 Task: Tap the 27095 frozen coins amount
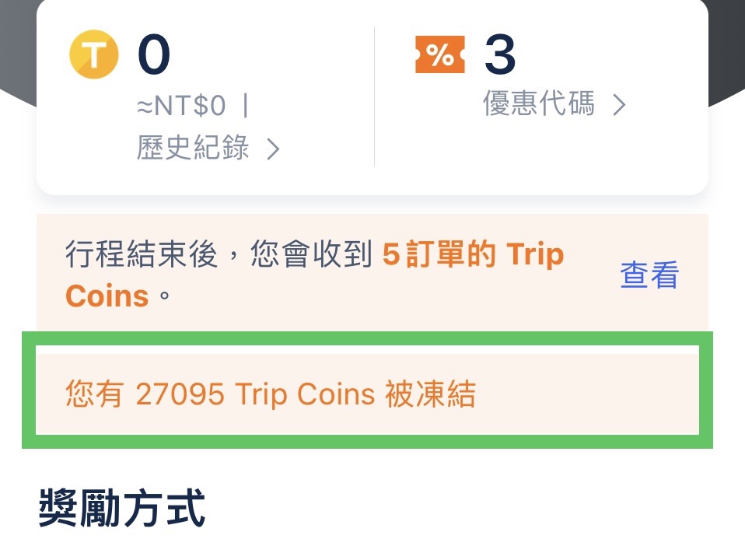[x=180, y=395]
